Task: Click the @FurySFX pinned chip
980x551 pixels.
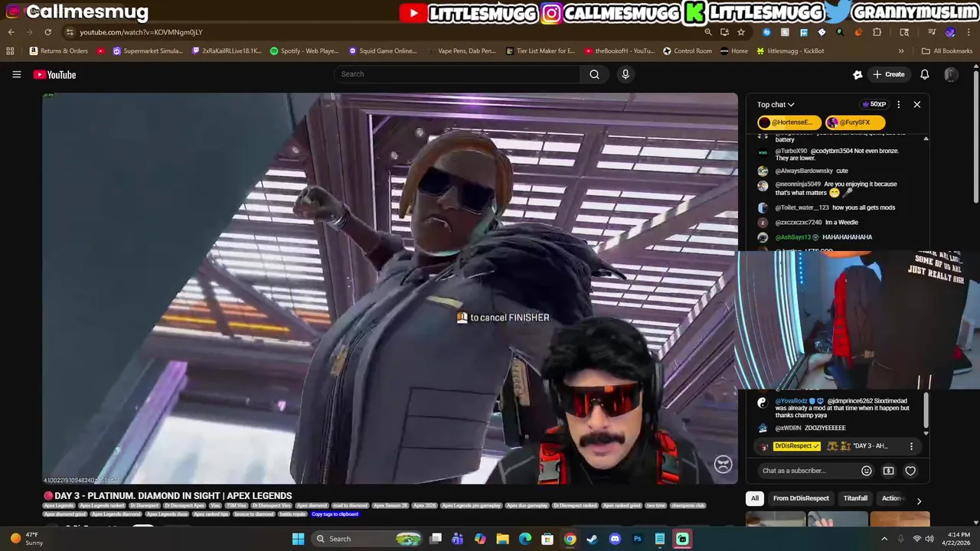Action: (854, 122)
